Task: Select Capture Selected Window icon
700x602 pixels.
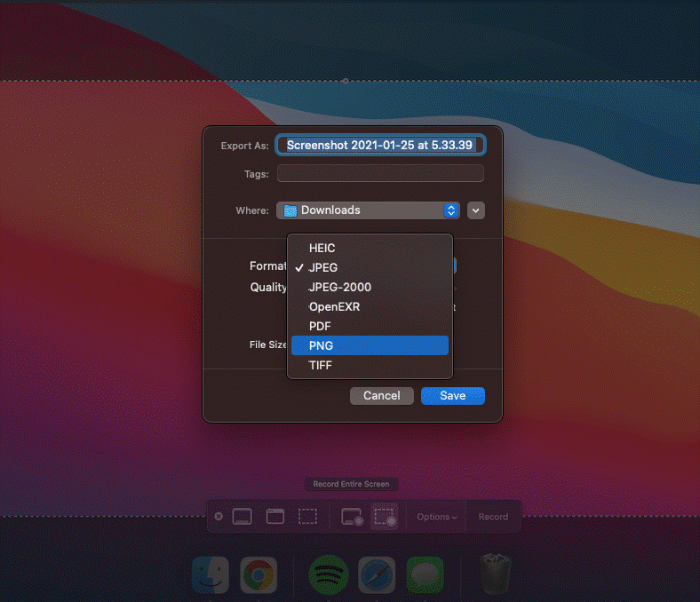Action: click(275, 517)
